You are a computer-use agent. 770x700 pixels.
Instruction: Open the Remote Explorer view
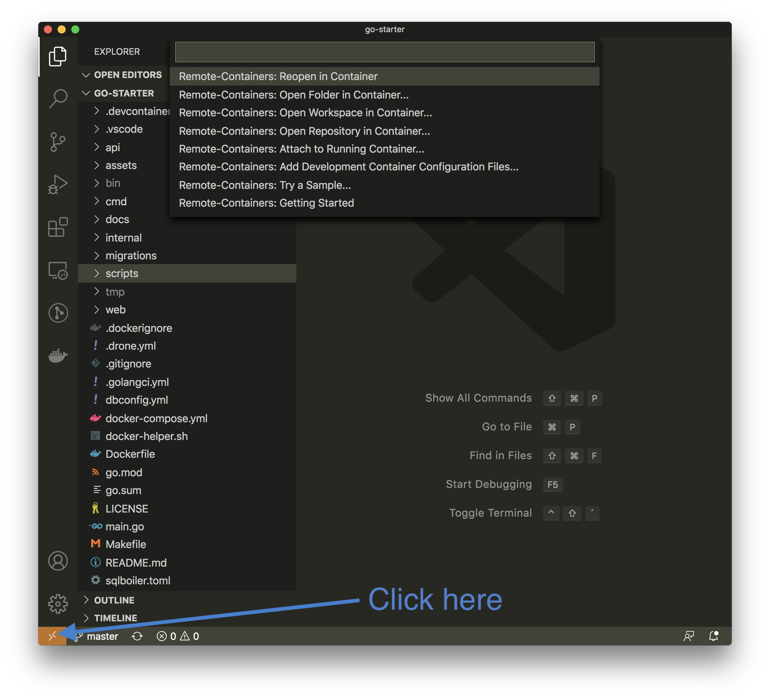coord(58,271)
